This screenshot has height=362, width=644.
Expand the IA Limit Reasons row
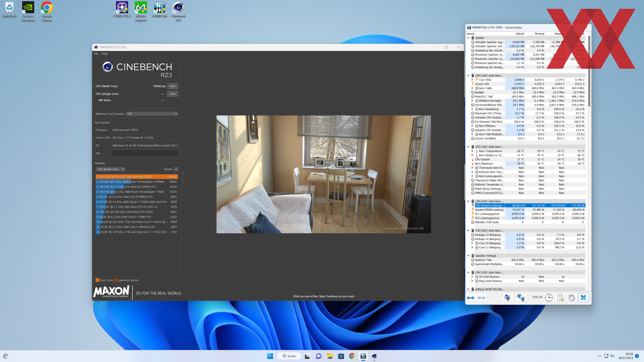tap(472, 277)
